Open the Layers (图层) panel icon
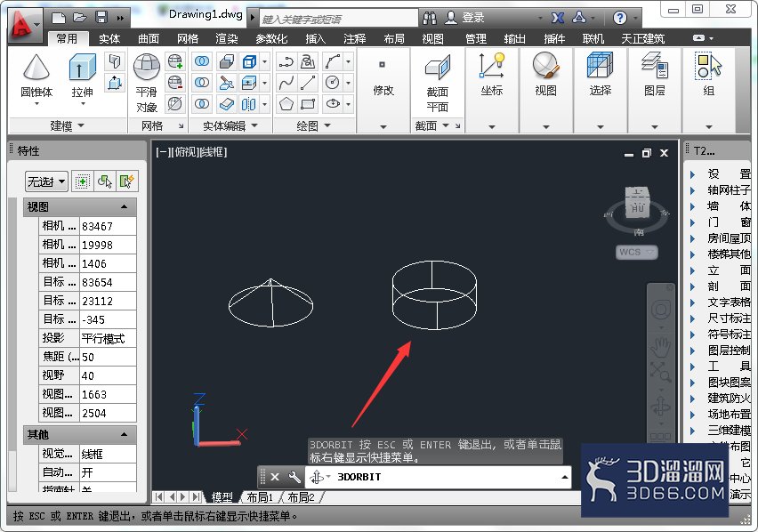 coord(655,66)
